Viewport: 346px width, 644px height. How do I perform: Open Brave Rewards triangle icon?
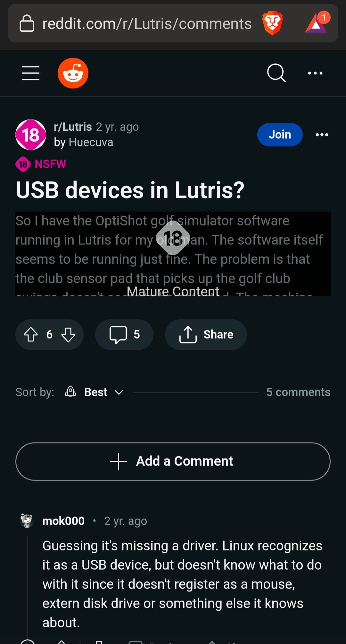tap(317, 23)
